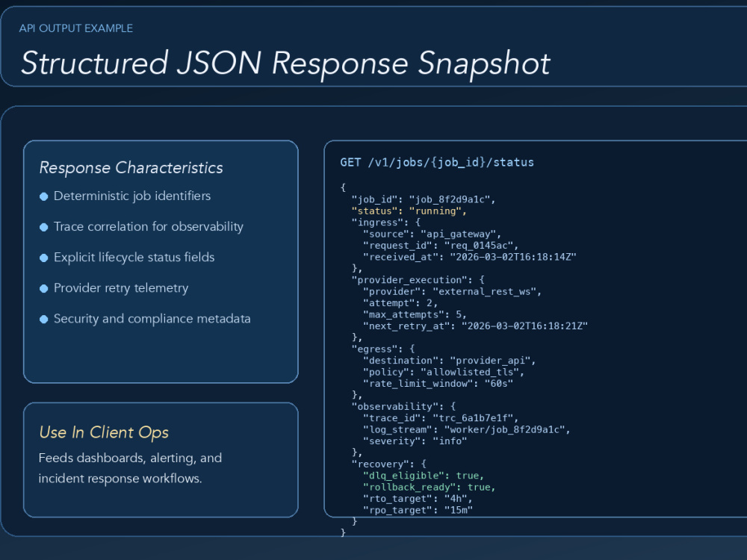Click the 'API OUTPUT EXAMPLE' header label
This screenshot has width=747, height=560.
click(x=75, y=28)
